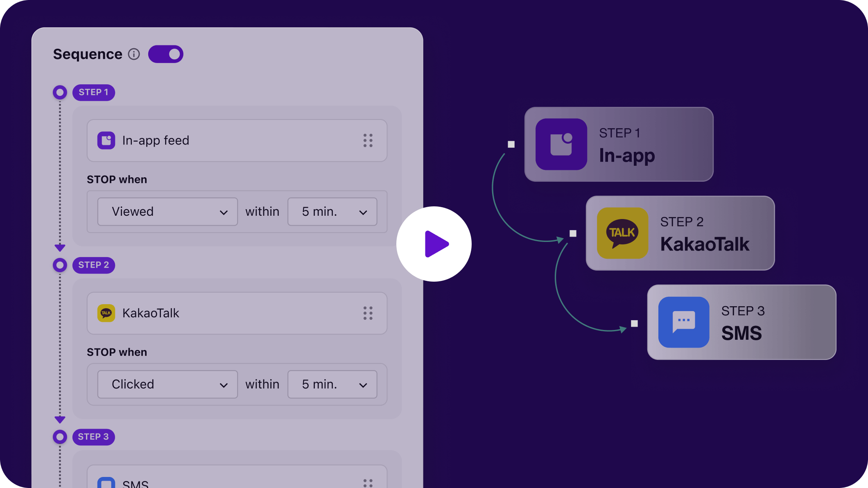Click the STOP when label under KakaoTalk
868x488 pixels.
(x=117, y=352)
